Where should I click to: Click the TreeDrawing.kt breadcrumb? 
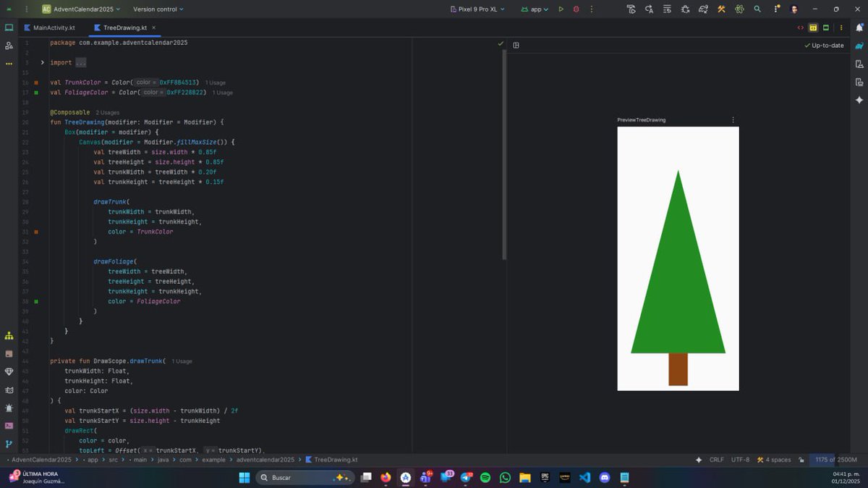[x=331, y=460]
